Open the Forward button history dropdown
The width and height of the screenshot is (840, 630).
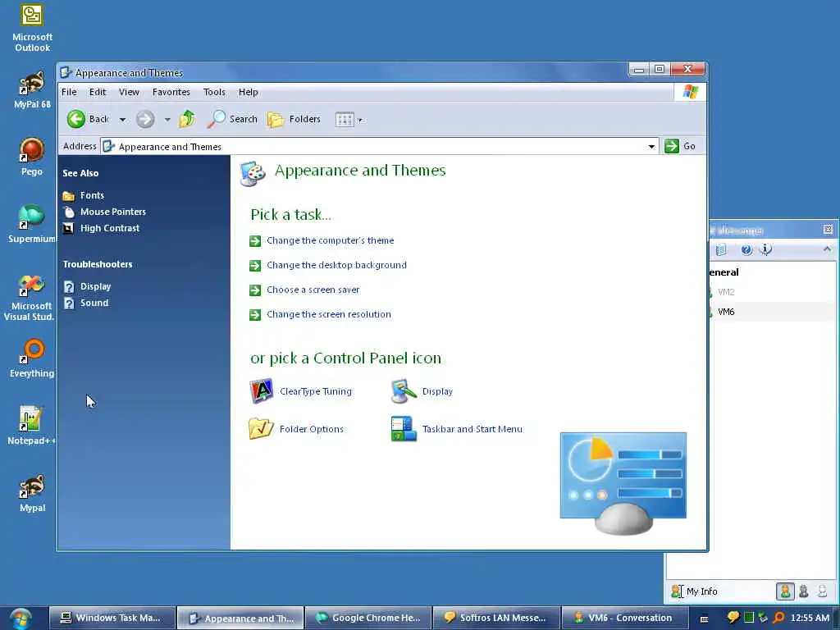tap(167, 120)
